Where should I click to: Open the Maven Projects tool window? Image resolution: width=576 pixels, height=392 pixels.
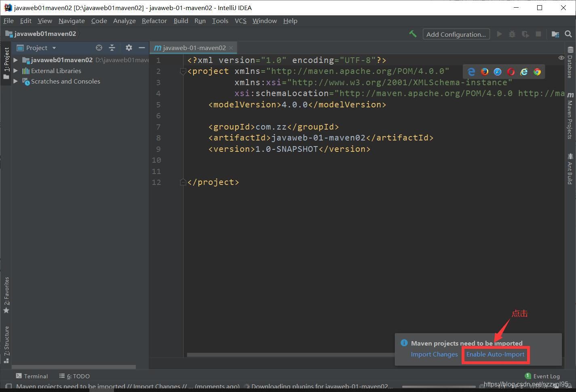pos(570,115)
